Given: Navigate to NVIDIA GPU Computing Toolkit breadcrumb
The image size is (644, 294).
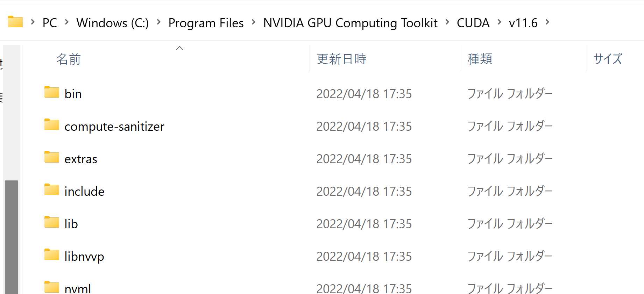Looking at the screenshot, I should pyautogui.click(x=350, y=23).
